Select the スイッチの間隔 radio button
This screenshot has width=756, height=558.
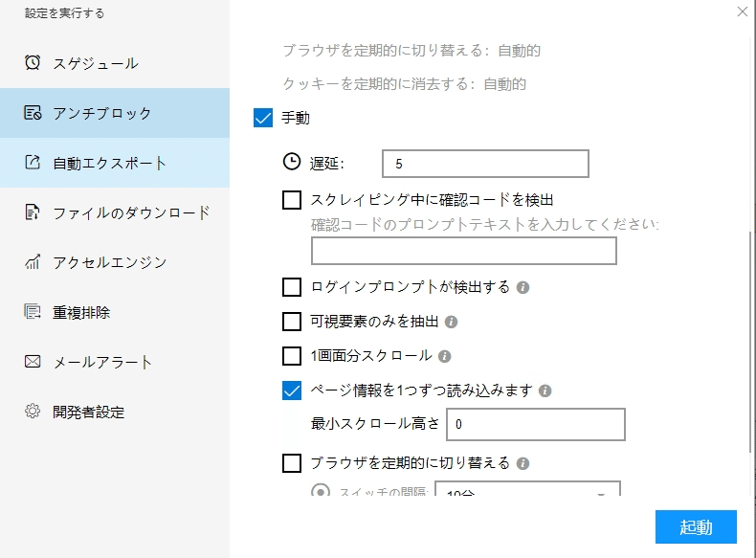pyautogui.click(x=322, y=492)
